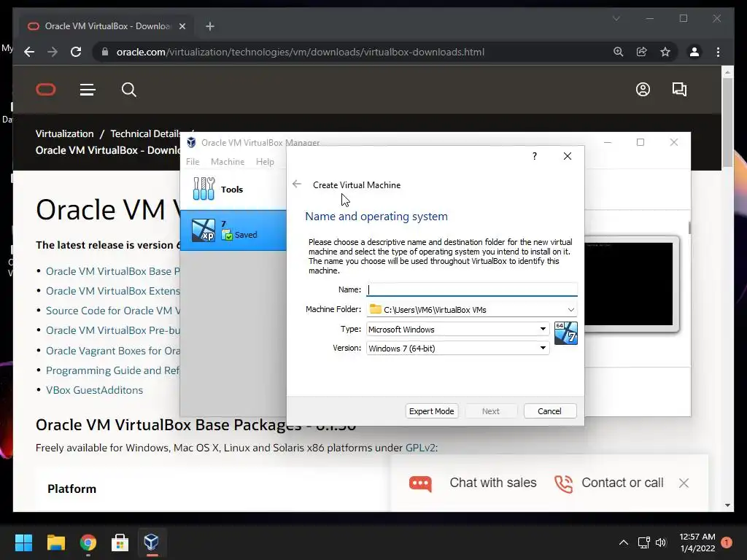This screenshot has width=747, height=560.
Task: Open the Type dropdown showing Microsoft Windows
Action: [457, 330]
